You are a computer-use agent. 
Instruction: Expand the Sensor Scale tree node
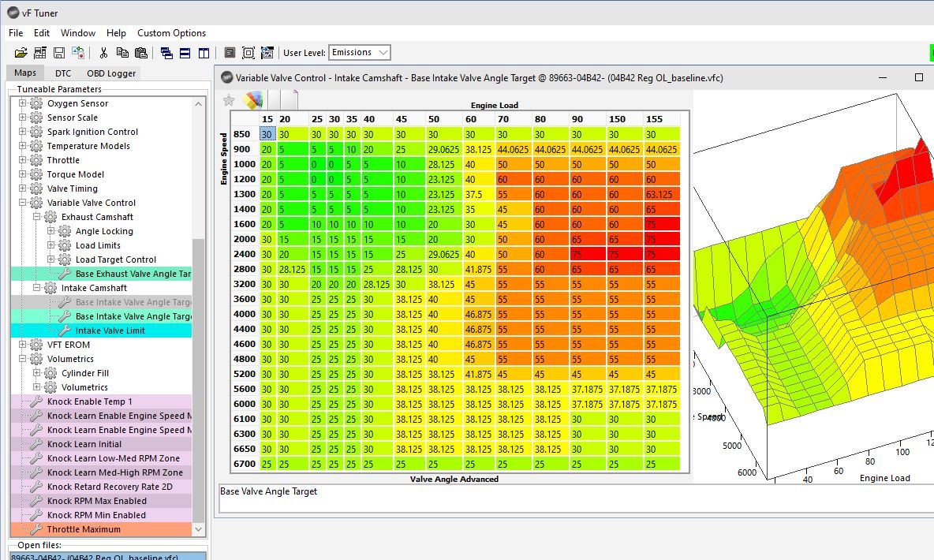(x=23, y=118)
